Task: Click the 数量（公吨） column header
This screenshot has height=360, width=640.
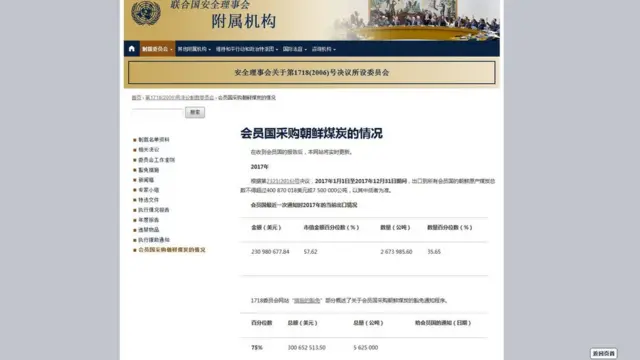Action: (x=395, y=227)
